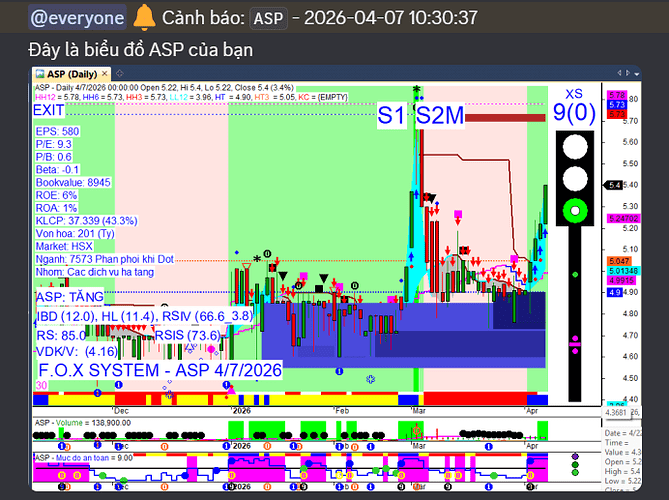Click F.O.X SYSTEM - ASP 4/7/2026 title

click(x=160, y=370)
